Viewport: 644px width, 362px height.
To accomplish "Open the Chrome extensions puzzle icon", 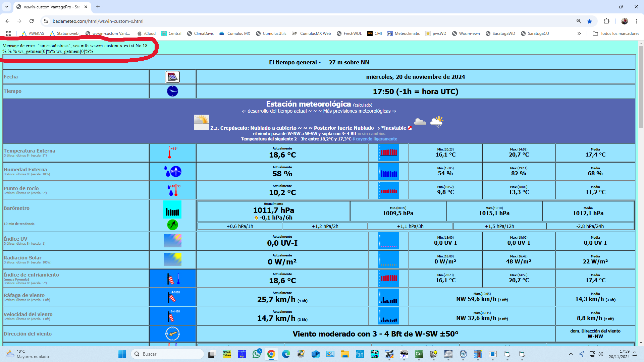I will pyautogui.click(x=606, y=21).
